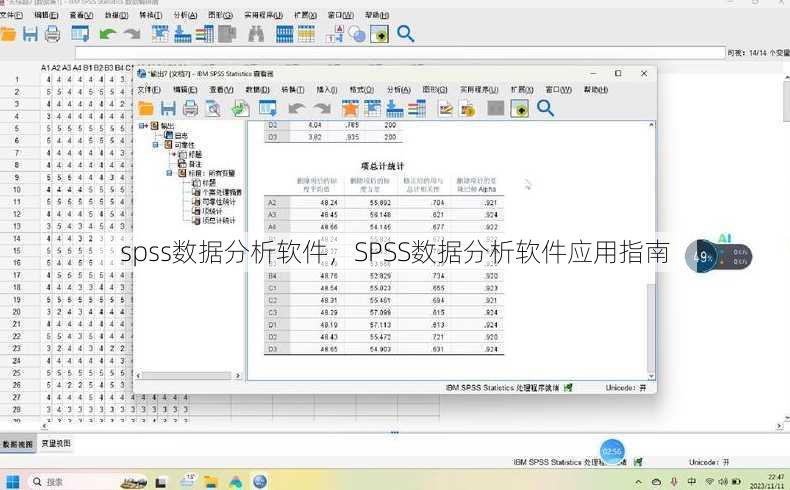790x490 pixels.
Task: Click the Open folder icon in the Viewer toolbar
Action: 146,108
